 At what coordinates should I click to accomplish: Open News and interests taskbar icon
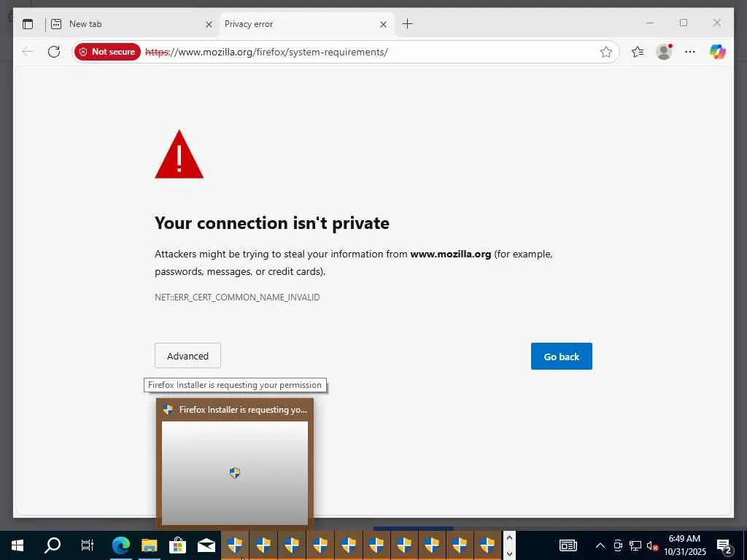coord(568,545)
